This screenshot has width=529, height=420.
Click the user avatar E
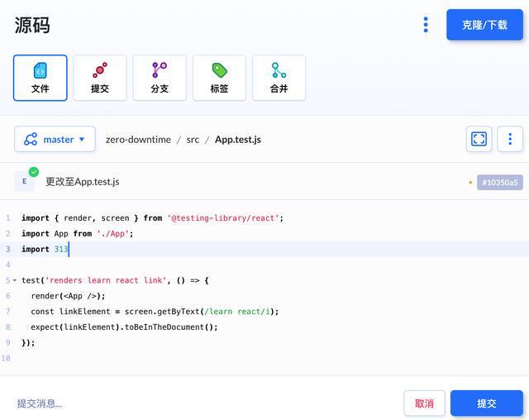coord(24,182)
